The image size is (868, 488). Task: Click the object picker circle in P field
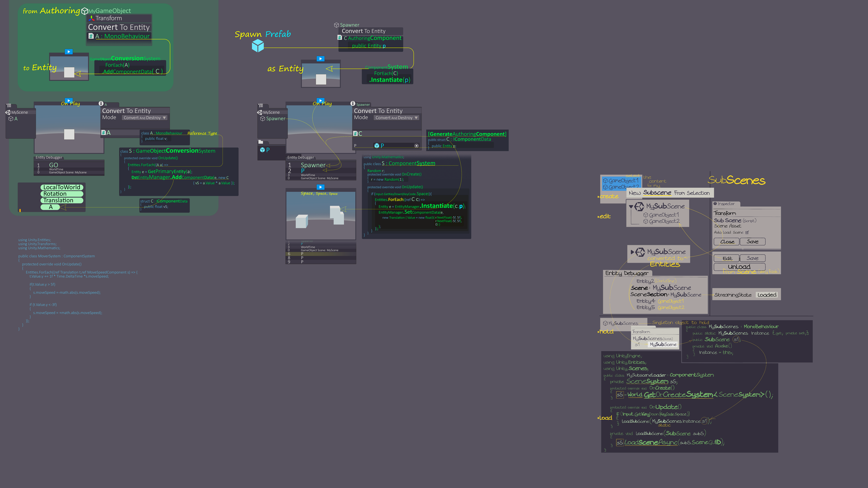[416, 146]
